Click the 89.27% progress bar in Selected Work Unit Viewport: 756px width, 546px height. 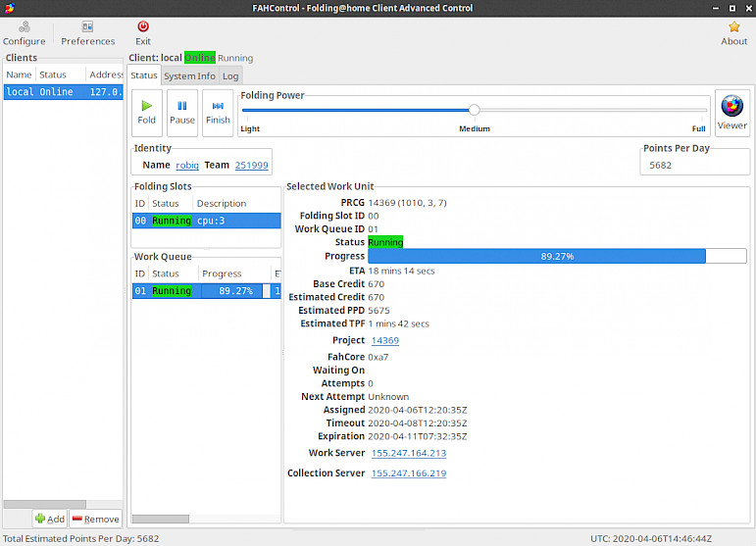[557, 256]
